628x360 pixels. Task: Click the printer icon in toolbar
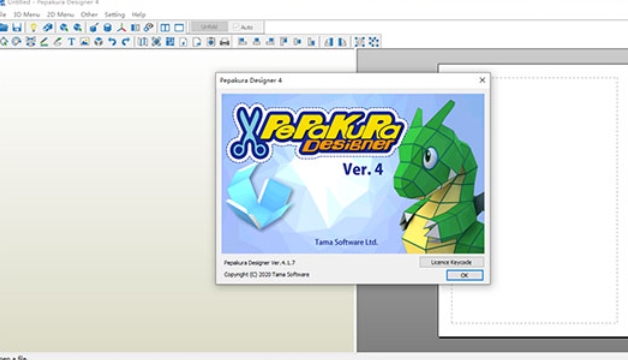225,42
